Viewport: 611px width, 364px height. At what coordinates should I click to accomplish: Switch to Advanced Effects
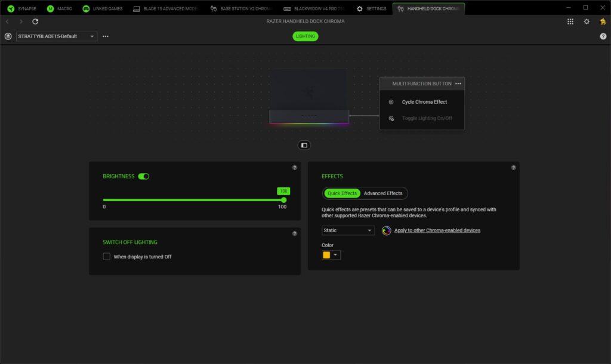[383, 193]
